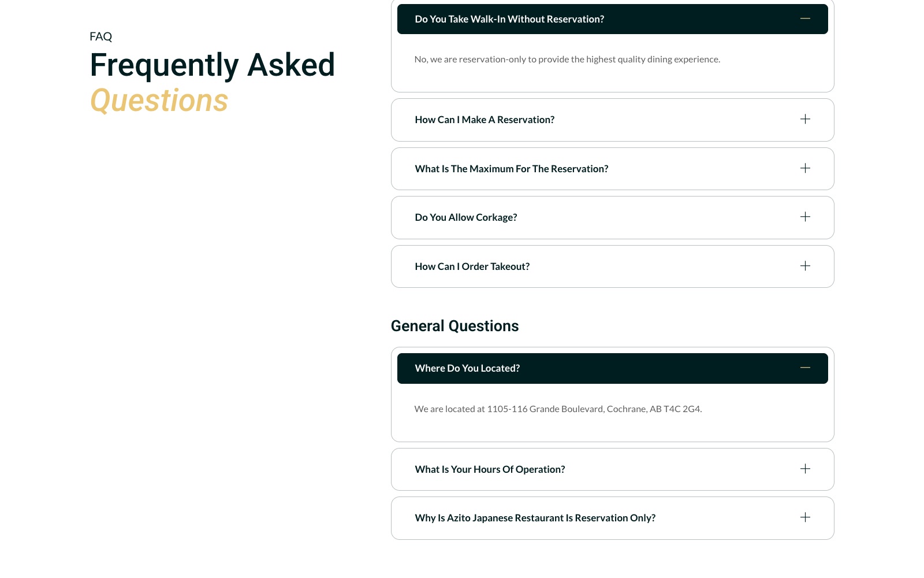The image size is (924, 578).
Task: Expand What Is Your Hours Of Operation
Action: 612,469
